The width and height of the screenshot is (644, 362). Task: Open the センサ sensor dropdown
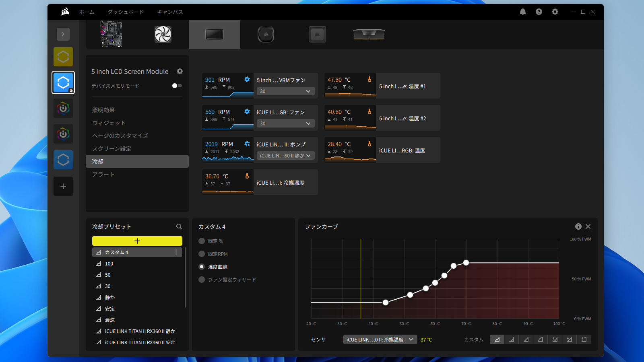pos(380,339)
